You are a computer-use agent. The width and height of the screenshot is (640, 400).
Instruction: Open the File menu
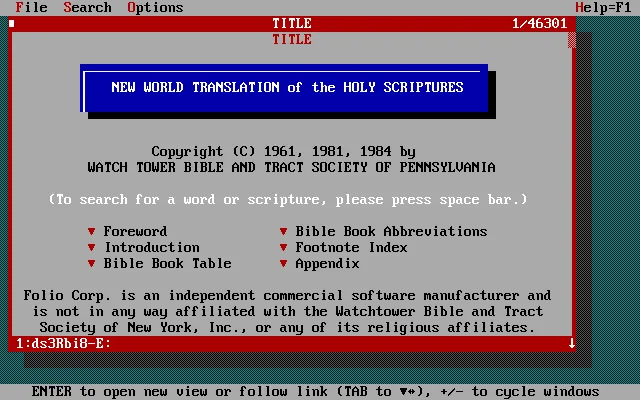tap(31, 7)
